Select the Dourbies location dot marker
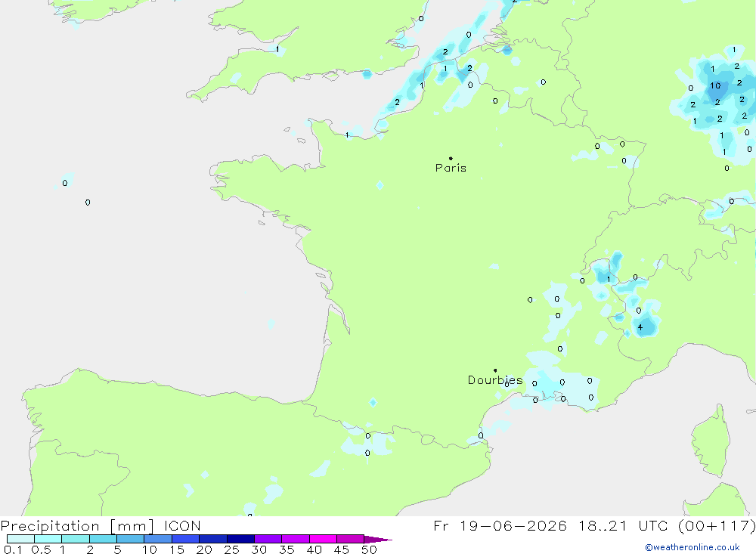 495,370
